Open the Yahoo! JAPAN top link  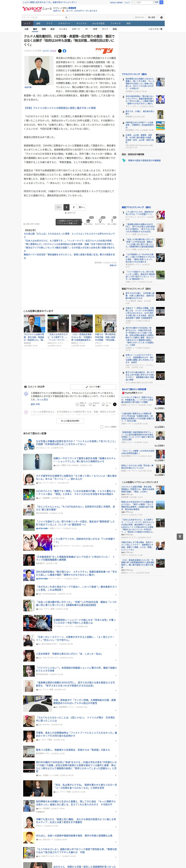[116, 2]
